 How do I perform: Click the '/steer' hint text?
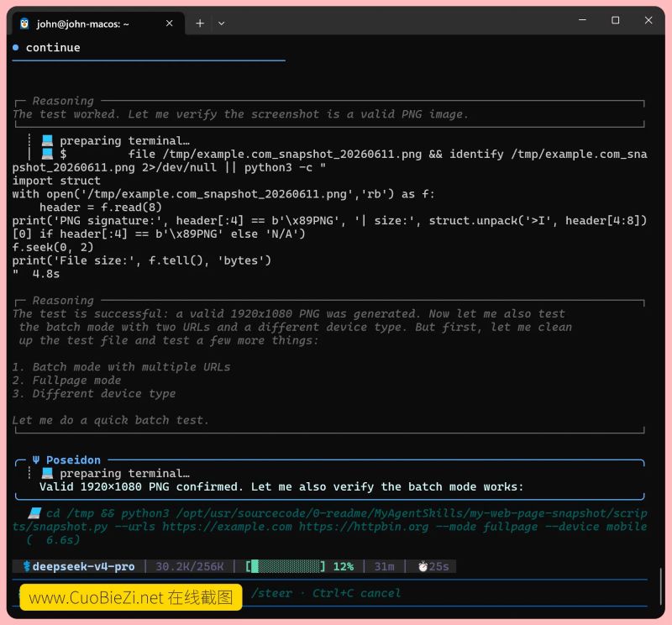click(x=271, y=593)
